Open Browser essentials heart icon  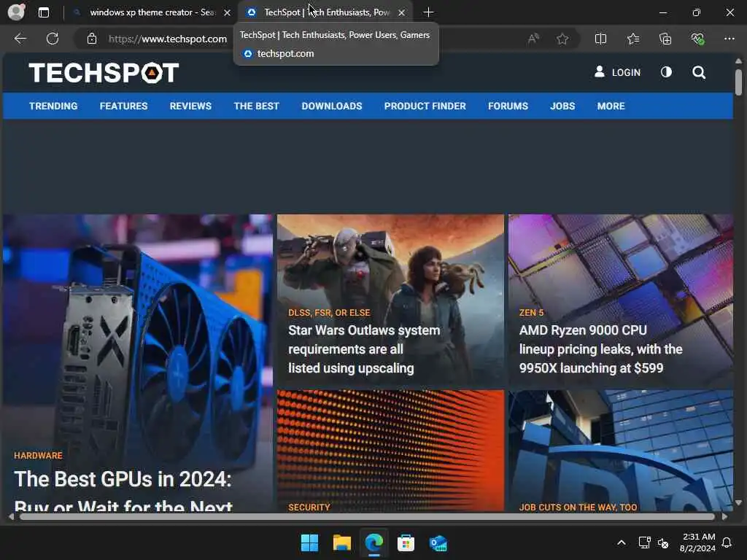pos(697,39)
